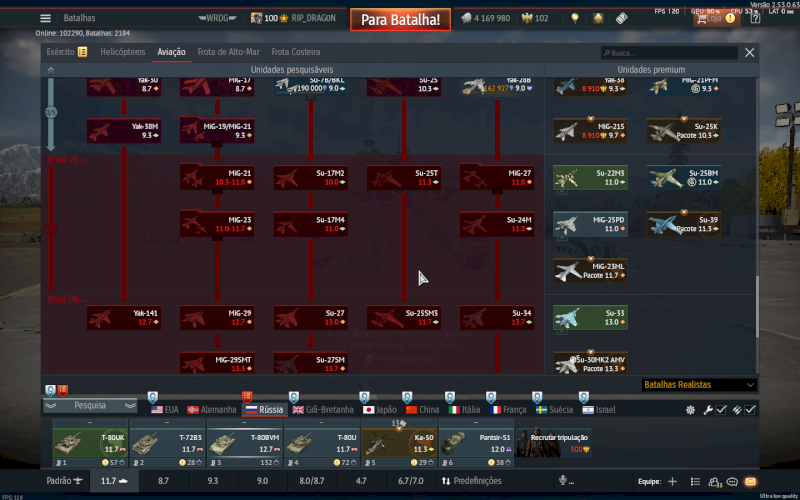The height and width of the screenshot is (500, 800).
Task: Click Silver Lions balance 4 169 980
Action: pos(486,18)
